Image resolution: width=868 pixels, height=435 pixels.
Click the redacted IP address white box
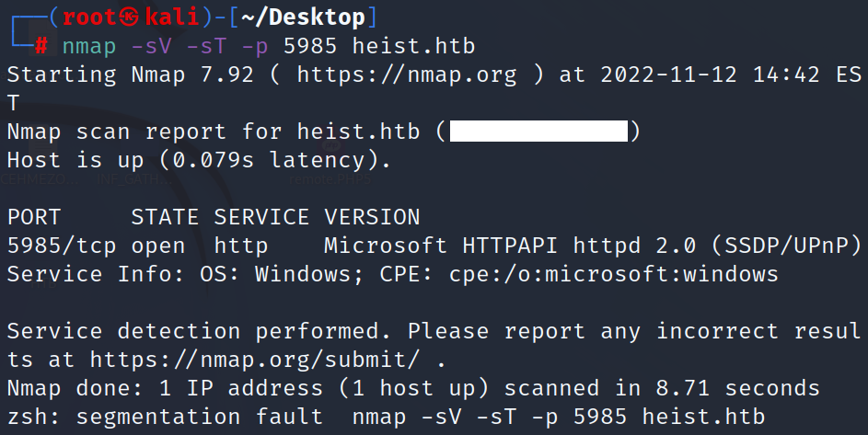pos(538,132)
